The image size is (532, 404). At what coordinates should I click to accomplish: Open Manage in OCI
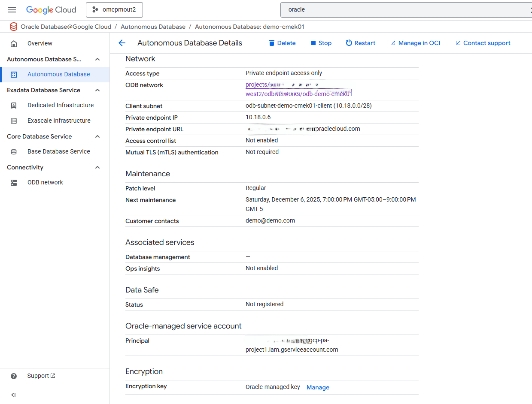point(415,43)
